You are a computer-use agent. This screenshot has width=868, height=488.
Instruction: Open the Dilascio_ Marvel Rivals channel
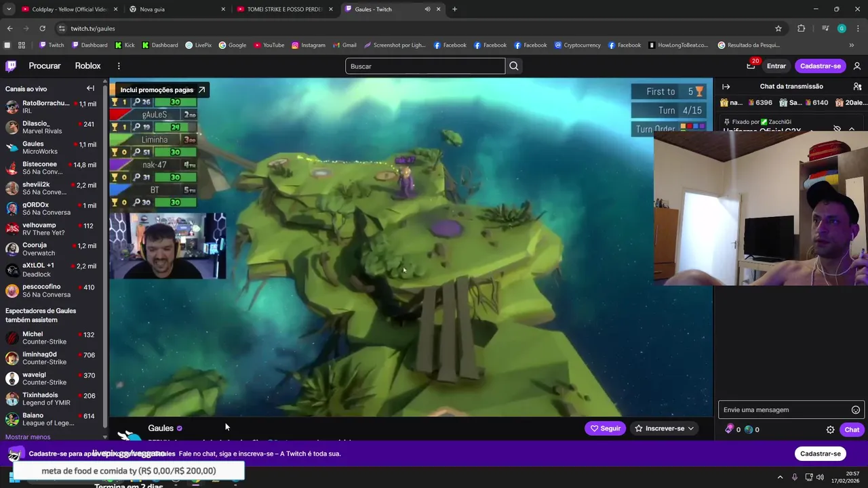pyautogui.click(x=52, y=127)
